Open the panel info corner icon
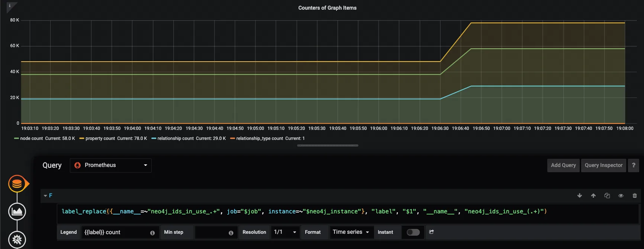This screenshot has width=644, height=249. click(x=10, y=6)
